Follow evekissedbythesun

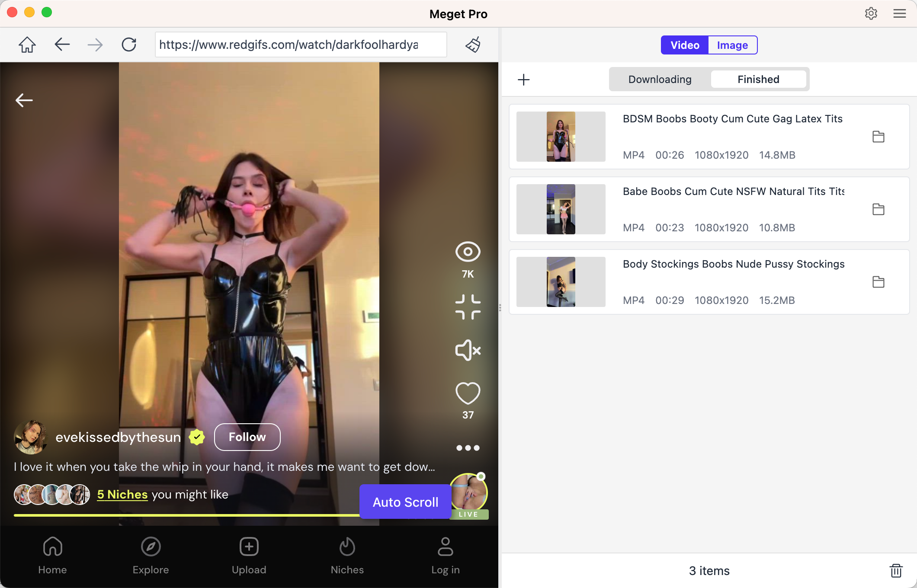(x=247, y=437)
